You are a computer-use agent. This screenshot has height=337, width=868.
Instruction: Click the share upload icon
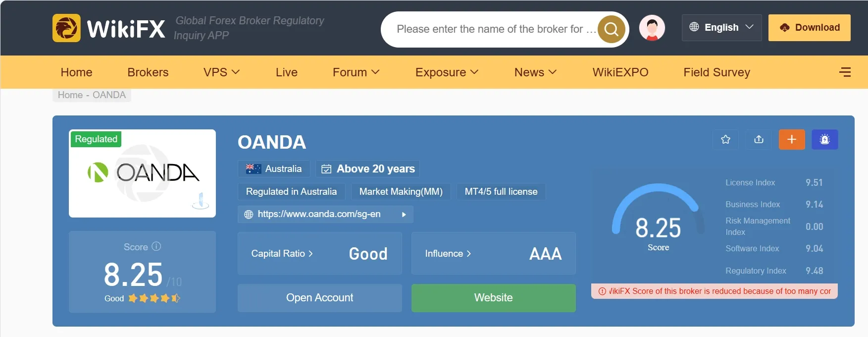[x=759, y=140]
